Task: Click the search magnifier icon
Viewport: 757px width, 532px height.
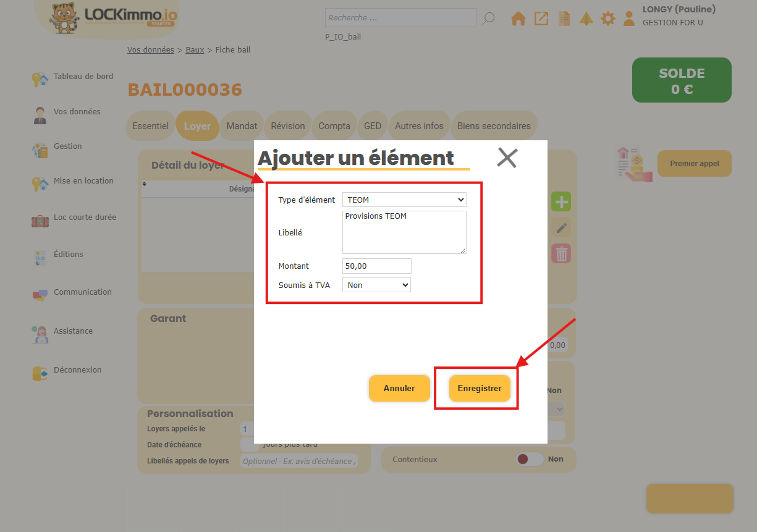Action: 488,18
